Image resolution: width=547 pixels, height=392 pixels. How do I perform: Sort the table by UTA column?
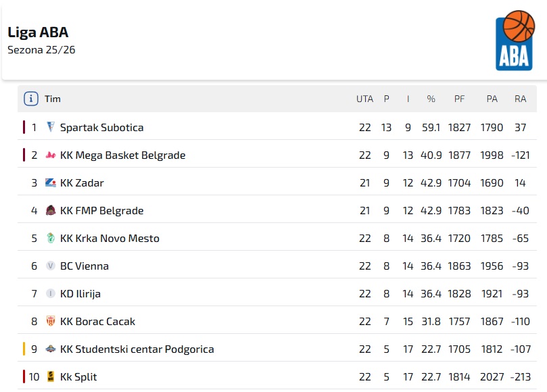point(364,99)
